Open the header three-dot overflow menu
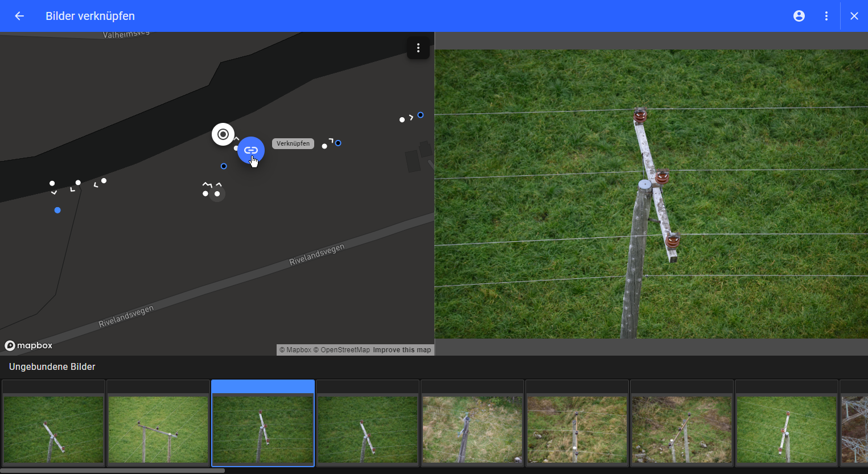The image size is (868, 474). pyautogui.click(x=826, y=16)
